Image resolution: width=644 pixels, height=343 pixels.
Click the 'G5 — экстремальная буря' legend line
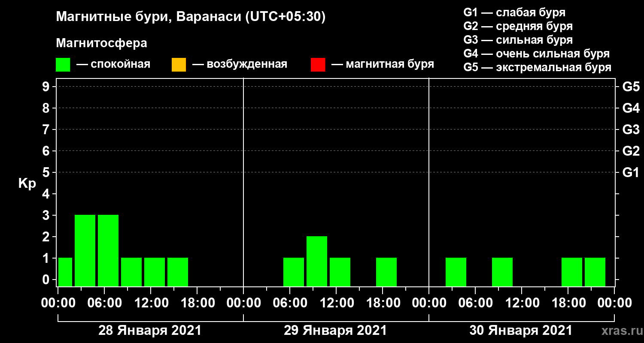click(x=537, y=67)
